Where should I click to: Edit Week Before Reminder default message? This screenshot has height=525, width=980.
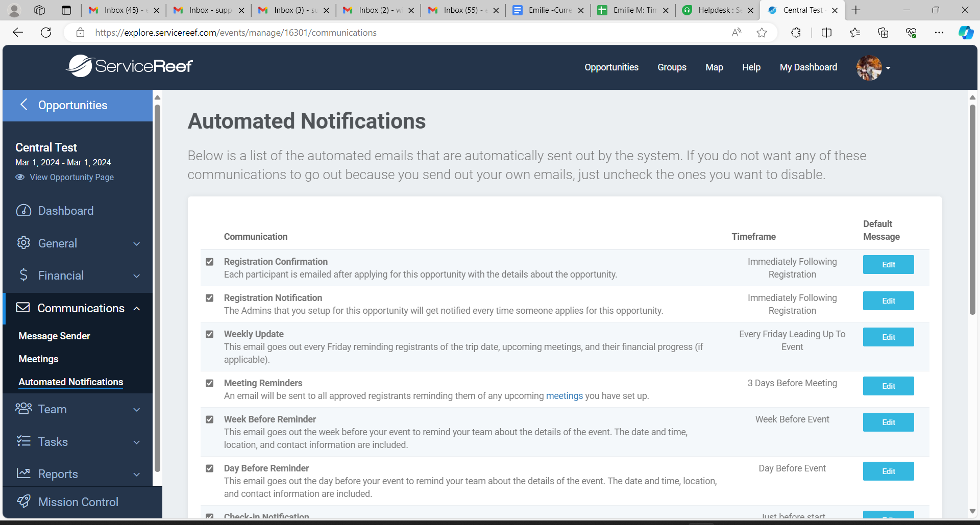(x=888, y=422)
